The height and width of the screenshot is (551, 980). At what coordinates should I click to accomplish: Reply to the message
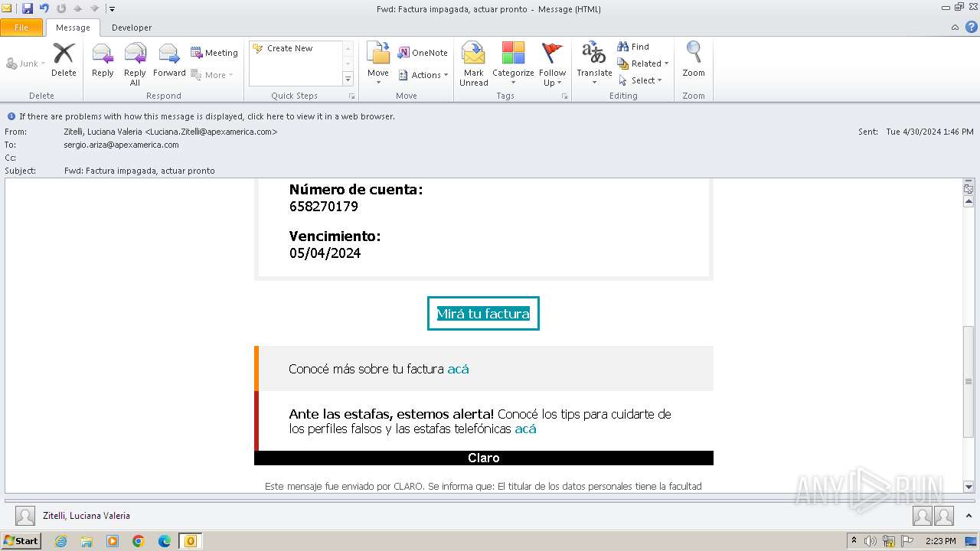tap(103, 60)
